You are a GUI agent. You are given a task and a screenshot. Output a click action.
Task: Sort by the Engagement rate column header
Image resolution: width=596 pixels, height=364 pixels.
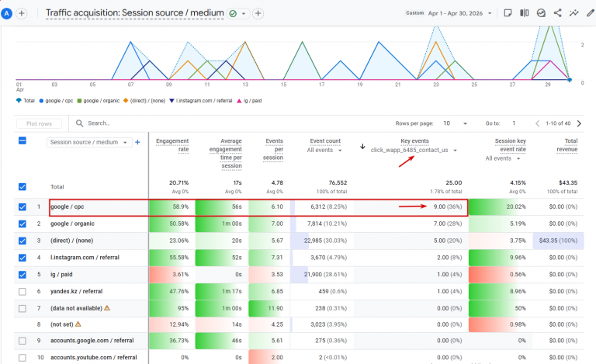pyautogui.click(x=172, y=145)
